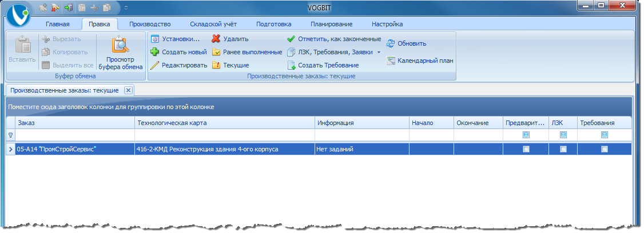Image resolution: width=644 pixels, height=233 pixels.
Task: Click green checkmark 'Отметить, как законченные'
Action: coord(291,39)
